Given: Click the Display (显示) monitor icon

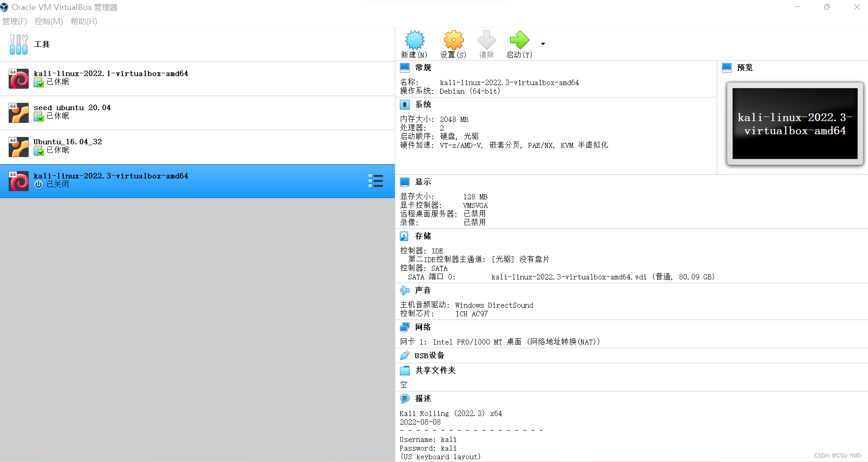Looking at the screenshot, I should 405,182.
